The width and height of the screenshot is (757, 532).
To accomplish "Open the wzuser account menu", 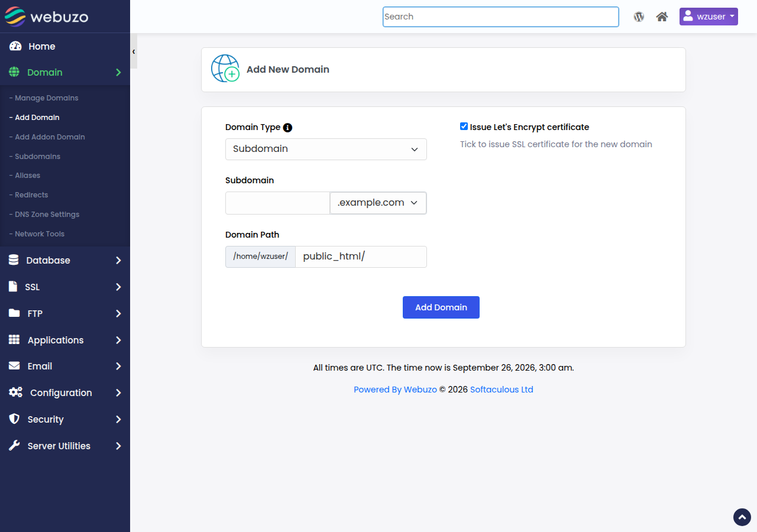I will point(709,17).
